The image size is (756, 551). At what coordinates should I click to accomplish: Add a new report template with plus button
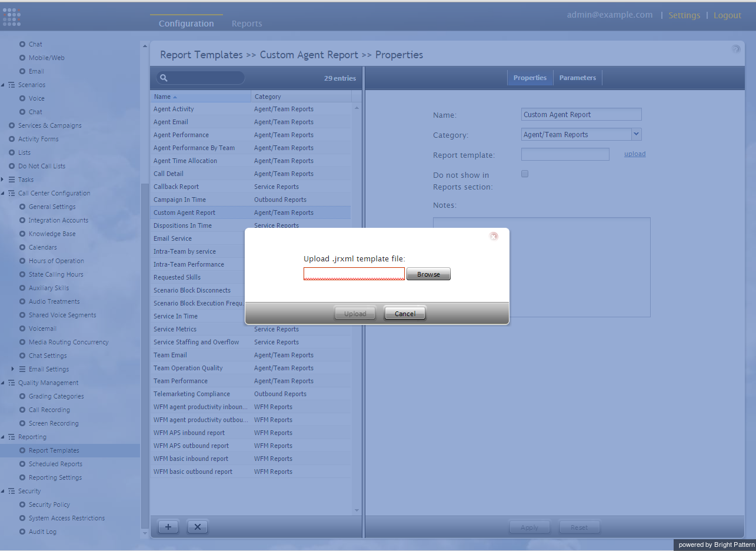click(x=168, y=527)
